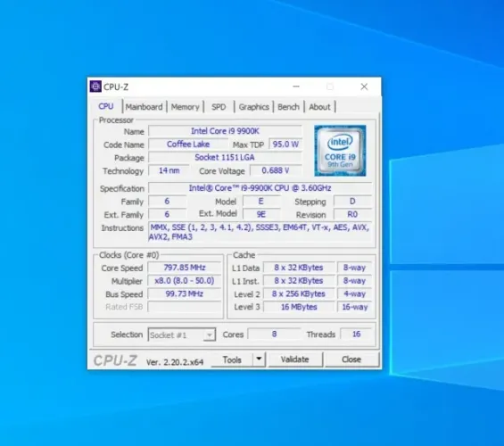504x446 pixels.
Task: Select the CPU tab
Action: (x=106, y=106)
